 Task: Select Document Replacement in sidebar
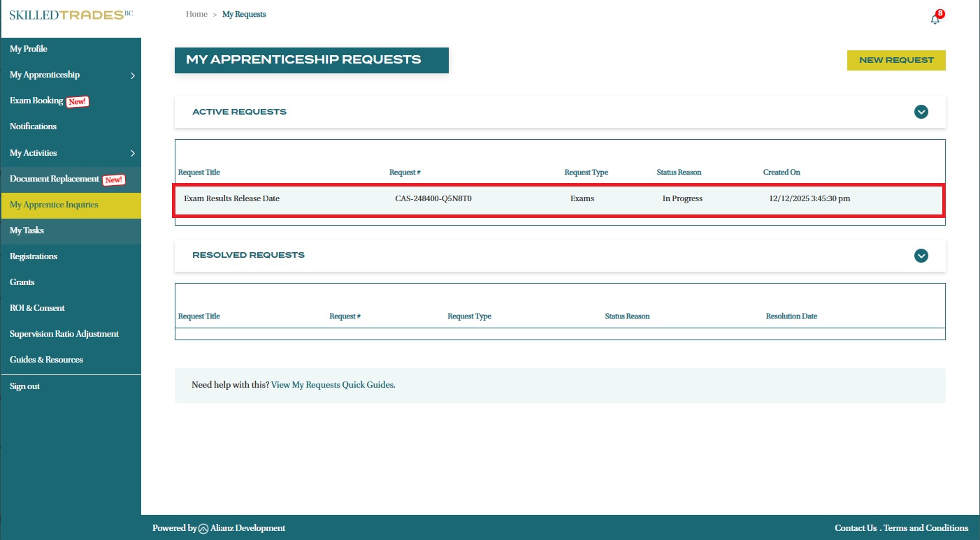pos(55,179)
